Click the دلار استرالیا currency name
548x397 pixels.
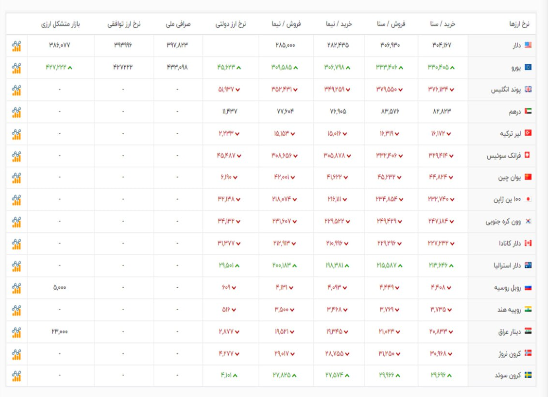click(x=507, y=266)
